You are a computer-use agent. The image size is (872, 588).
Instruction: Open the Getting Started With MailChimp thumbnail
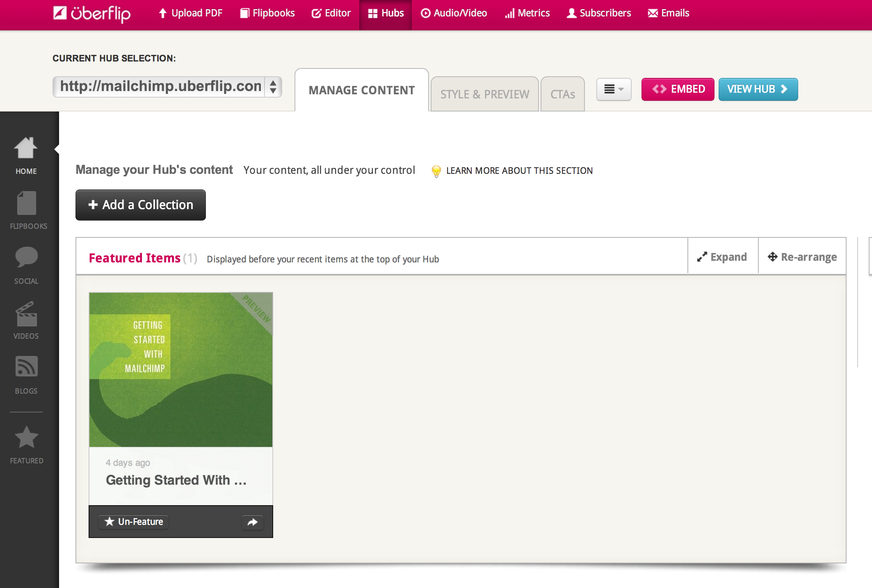click(x=181, y=370)
